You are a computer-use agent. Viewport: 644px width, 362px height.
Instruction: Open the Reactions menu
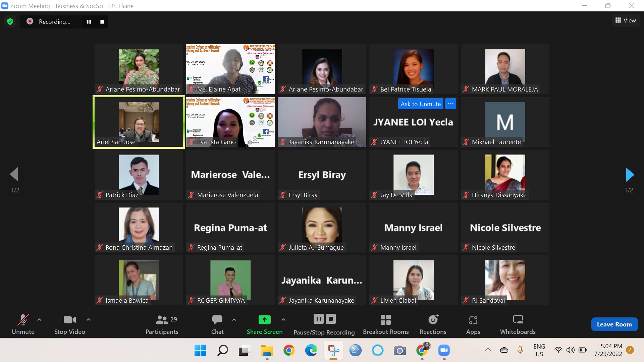433,324
